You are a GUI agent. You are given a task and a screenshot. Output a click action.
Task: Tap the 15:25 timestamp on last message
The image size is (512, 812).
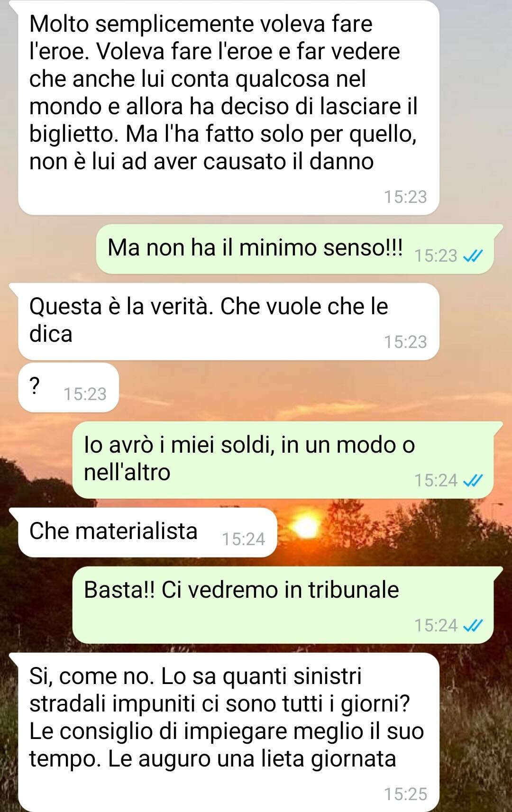pyautogui.click(x=405, y=794)
